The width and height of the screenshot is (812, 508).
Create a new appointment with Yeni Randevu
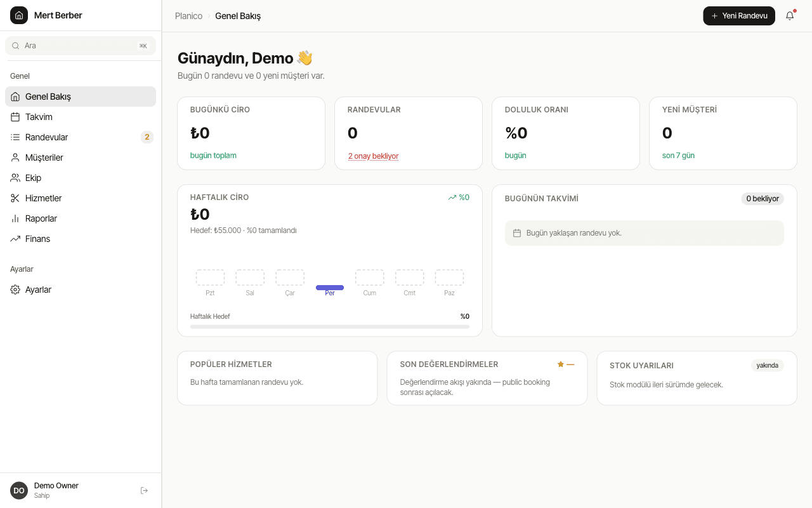pos(739,16)
